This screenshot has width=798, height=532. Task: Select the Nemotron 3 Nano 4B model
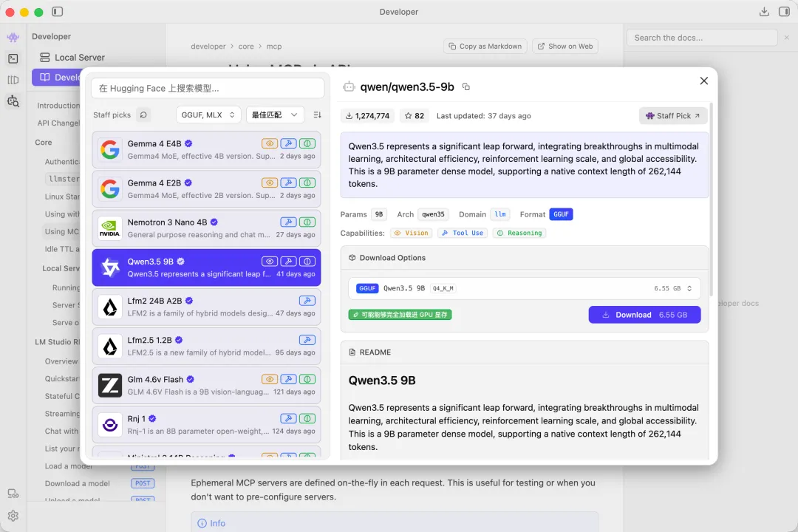pyautogui.click(x=207, y=228)
